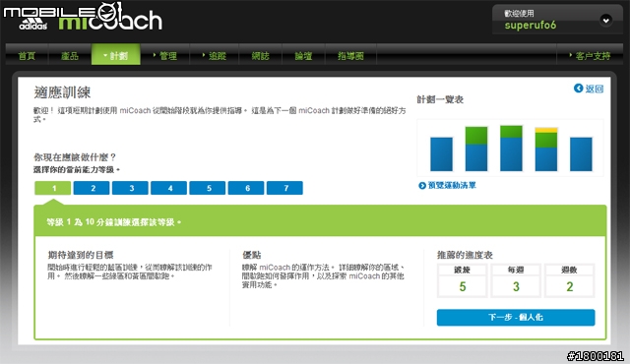Click the yellow-topped bar in plan chart
This screenshot has width=630, height=364.
pos(546,150)
